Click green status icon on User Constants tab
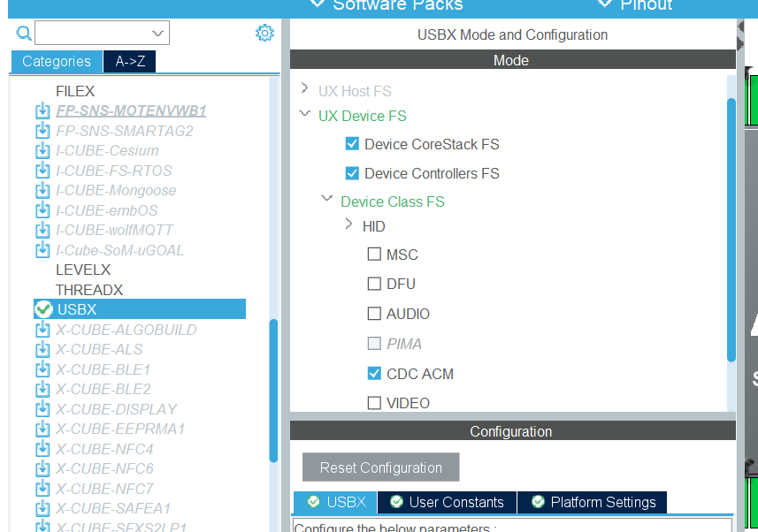Viewport: 758px width, 532px height. tap(396, 502)
